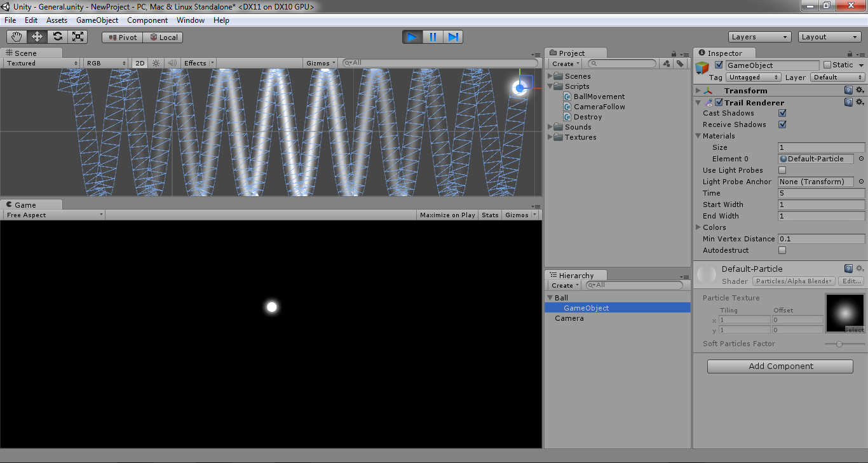This screenshot has height=463, width=868.
Task: Open Trail Renderer help icon
Action: tap(848, 102)
